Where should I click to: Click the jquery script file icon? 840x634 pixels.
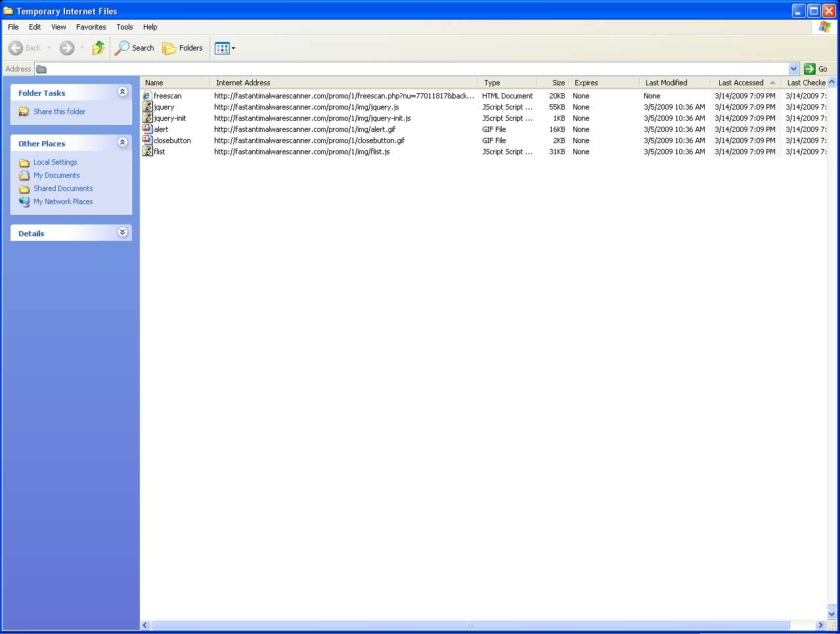(x=148, y=107)
